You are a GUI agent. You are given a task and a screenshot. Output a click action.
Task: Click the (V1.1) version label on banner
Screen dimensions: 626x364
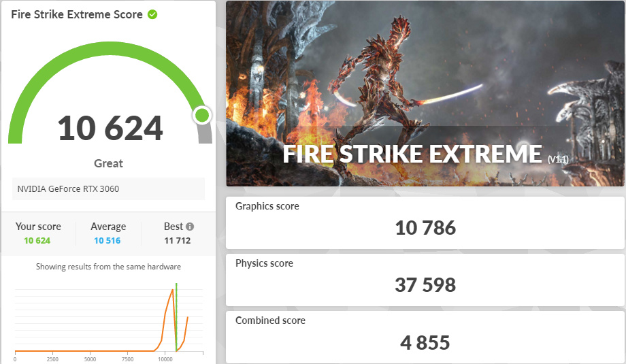pos(558,159)
